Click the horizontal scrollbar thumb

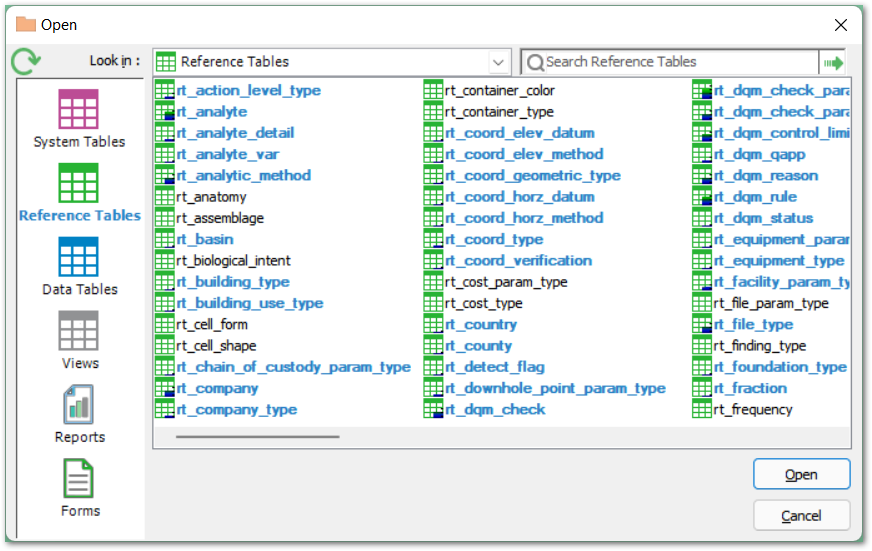click(x=257, y=437)
